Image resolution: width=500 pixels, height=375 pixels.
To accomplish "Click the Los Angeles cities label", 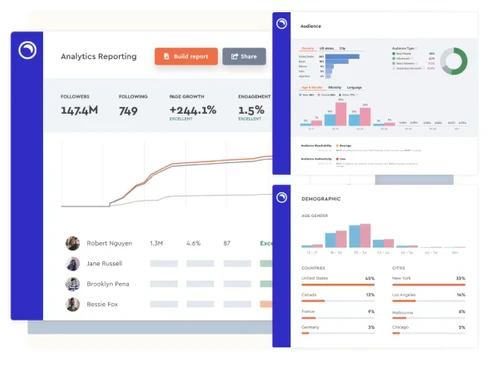I will (x=403, y=295).
